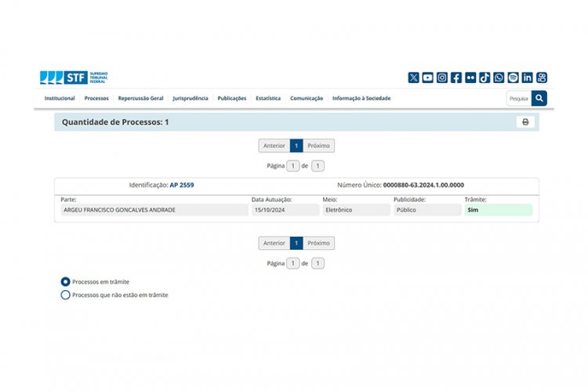Image resolution: width=588 pixels, height=391 pixels.
Task: Expand the Informação à Sociedade menu
Action: click(x=361, y=99)
